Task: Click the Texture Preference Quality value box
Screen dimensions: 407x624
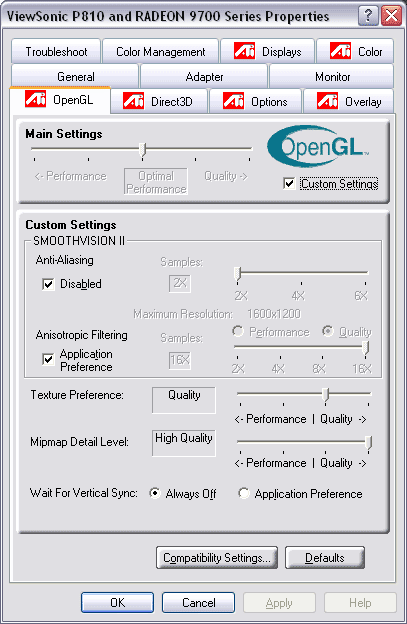Action: 184,400
